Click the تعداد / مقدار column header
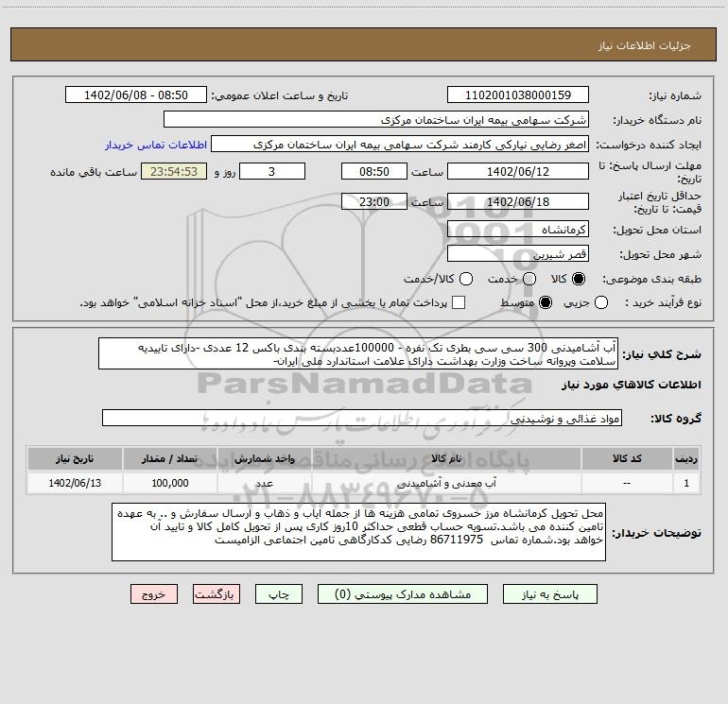The height and width of the screenshot is (704, 728). click(169, 458)
